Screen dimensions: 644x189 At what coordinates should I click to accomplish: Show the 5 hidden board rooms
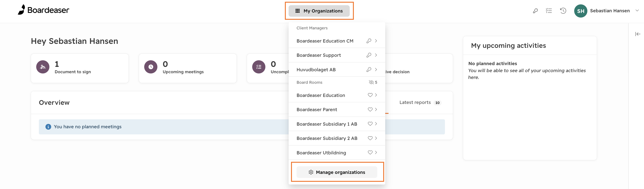(x=373, y=82)
